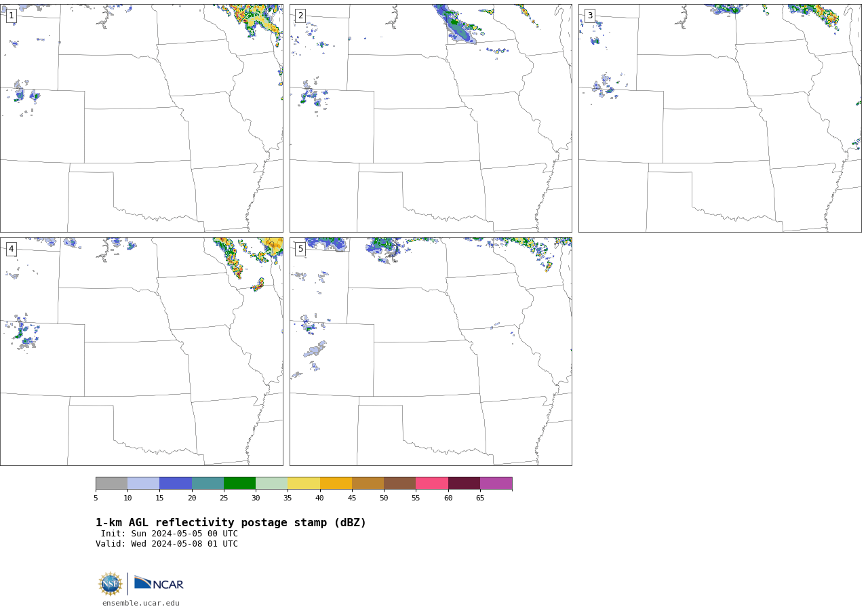Click the tan 45-50 dBZ swatch

(368, 484)
